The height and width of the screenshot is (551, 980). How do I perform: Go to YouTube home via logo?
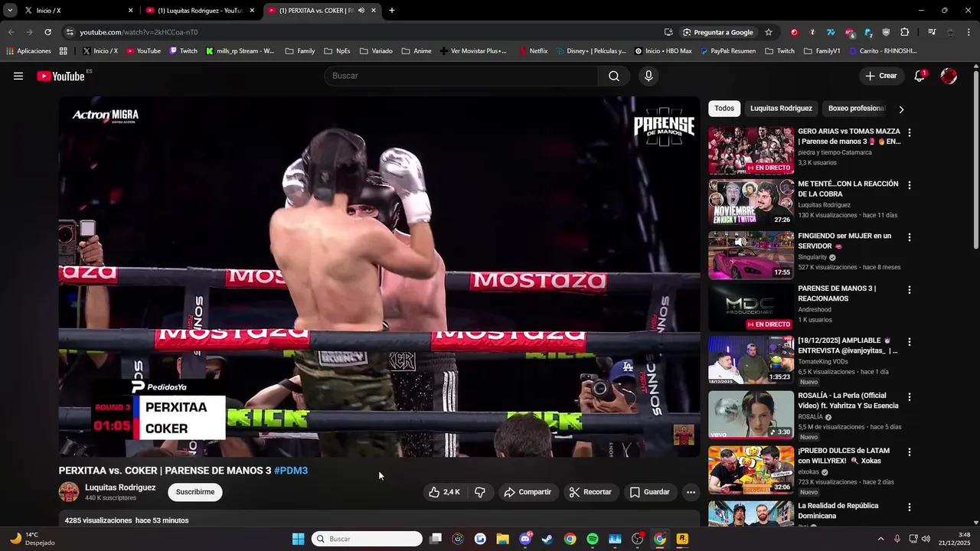point(61,76)
